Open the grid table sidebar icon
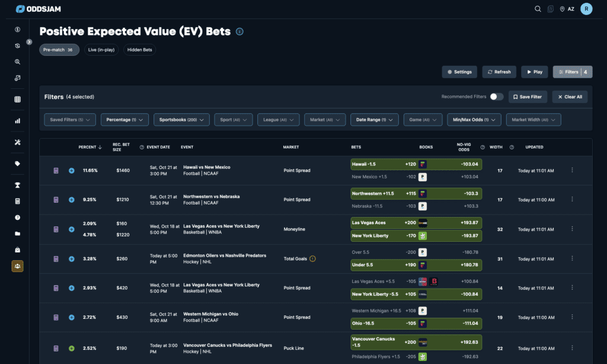This screenshot has width=607, height=364. tap(17, 100)
